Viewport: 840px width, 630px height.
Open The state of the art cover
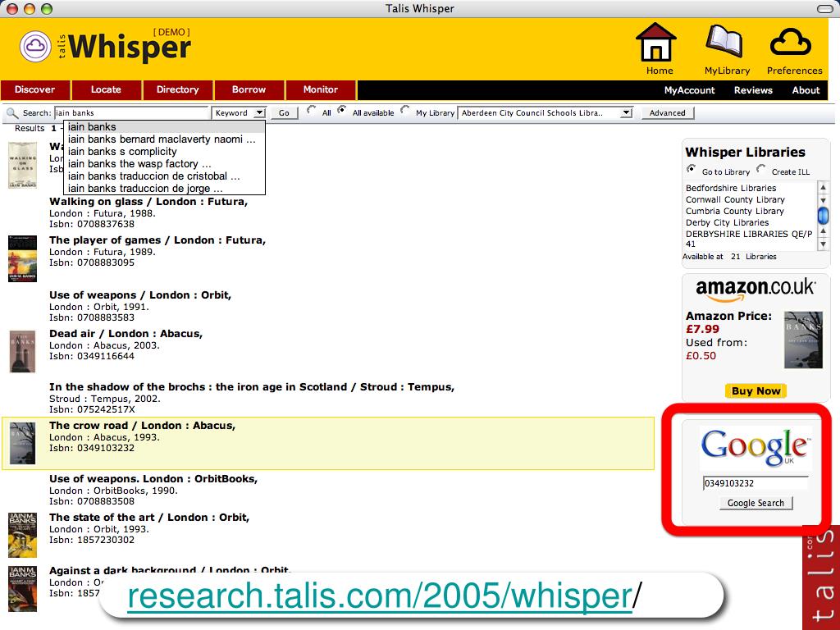point(22,535)
